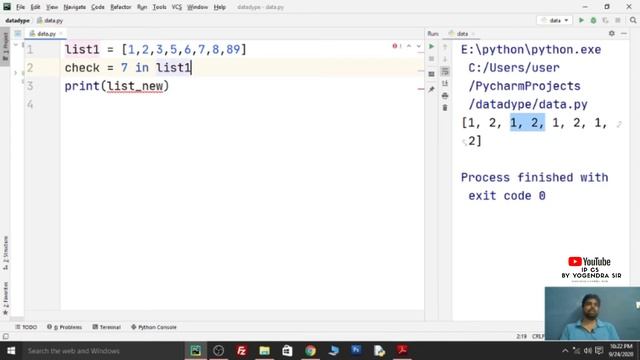This screenshot has width=640, height=360.
Task: Click the tool windows toggle in status bar corner
Action: (x=5, y=336)
